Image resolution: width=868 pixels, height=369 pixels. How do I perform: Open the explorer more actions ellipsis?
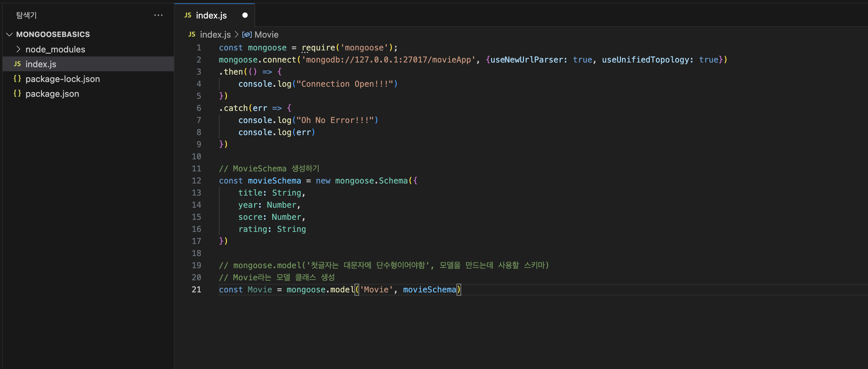[x=158, y=15]
